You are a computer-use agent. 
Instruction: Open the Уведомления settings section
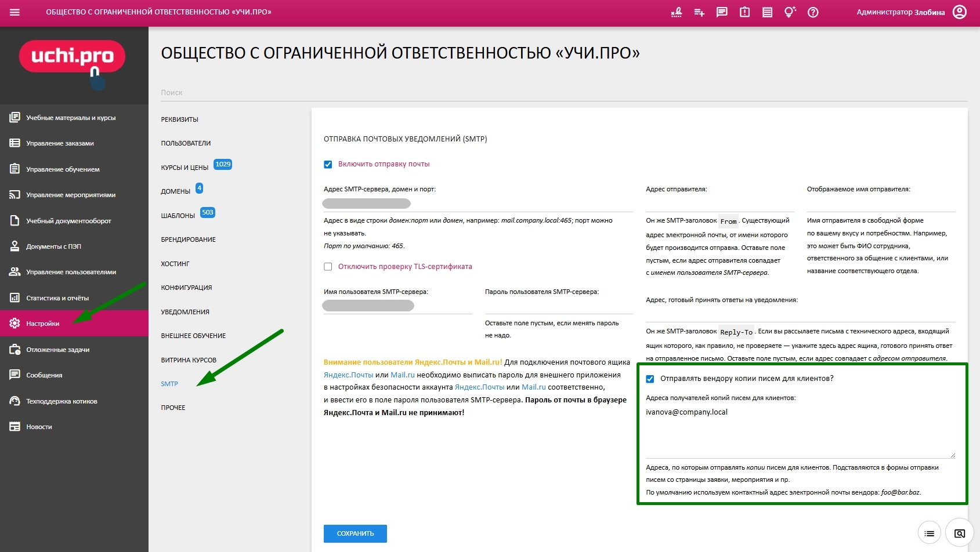(x=185, y=312)
